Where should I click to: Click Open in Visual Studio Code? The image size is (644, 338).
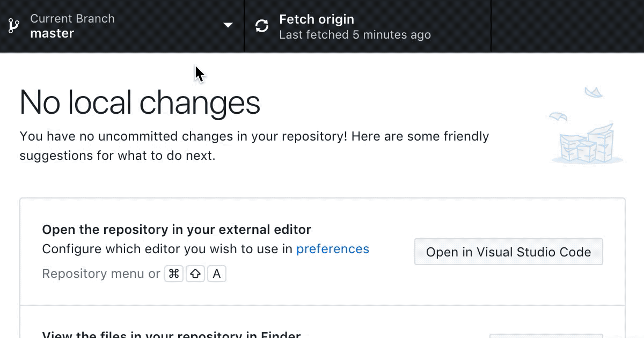[509, 252]
